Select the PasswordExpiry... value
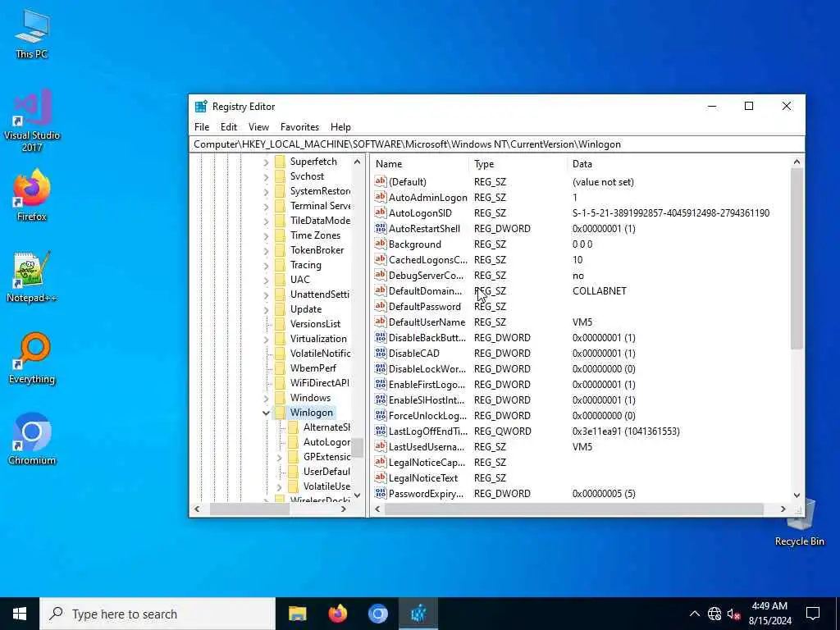 click(x=426, y=493)
